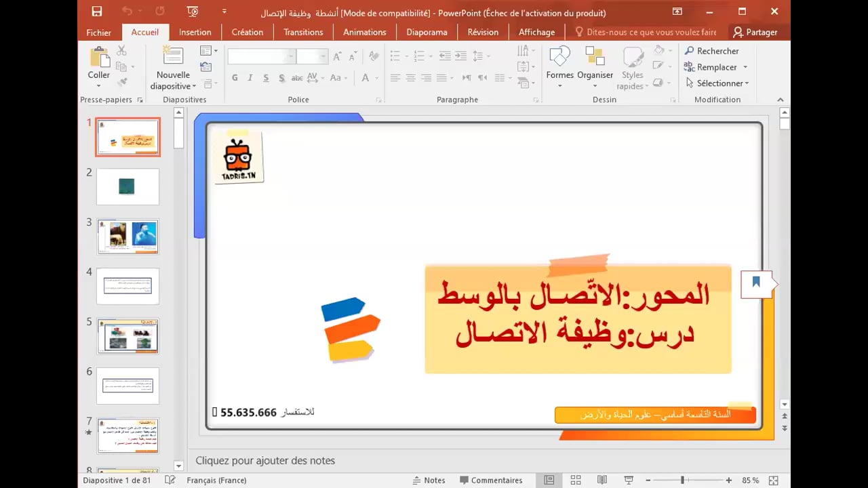This screenshot has height=488, width=868.
Task: Click the increase indent icon
Action: (460, 56)
